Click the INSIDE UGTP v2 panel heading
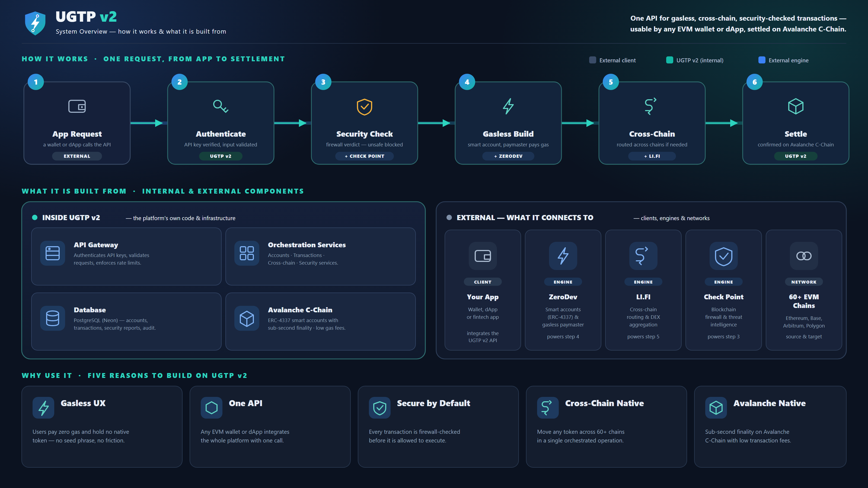The width and height of the screenshot is (868, 488). click(x=71, y=217)
